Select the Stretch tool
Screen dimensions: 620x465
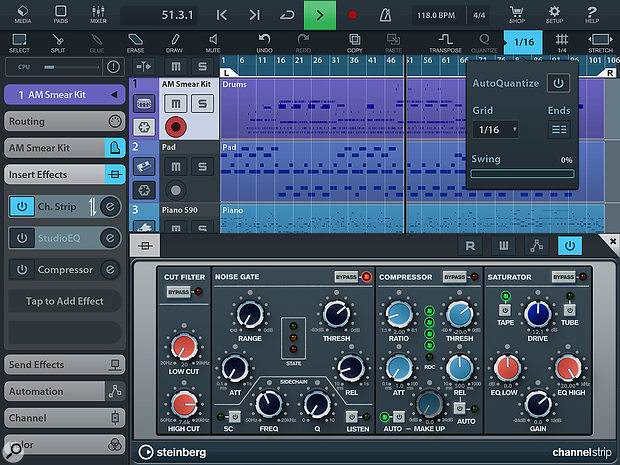600,43
